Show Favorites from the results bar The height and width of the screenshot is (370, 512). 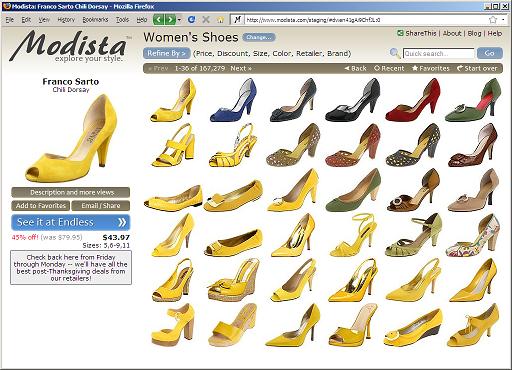pos(431,68)
